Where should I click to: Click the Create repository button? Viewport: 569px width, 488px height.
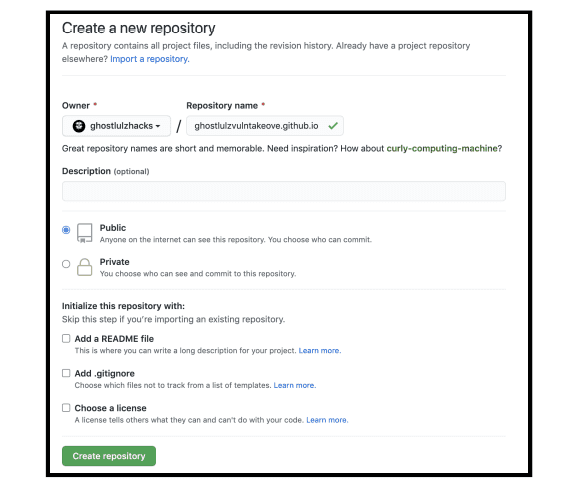(x=109, y=456)
